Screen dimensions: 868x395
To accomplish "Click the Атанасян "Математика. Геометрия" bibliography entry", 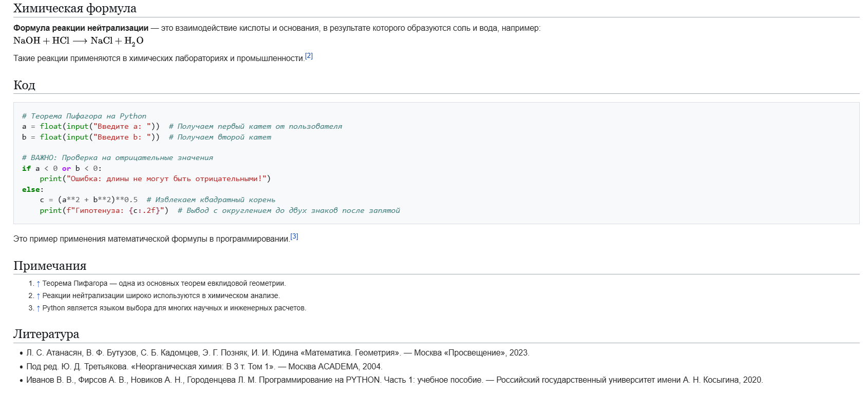I will [277, 353].
